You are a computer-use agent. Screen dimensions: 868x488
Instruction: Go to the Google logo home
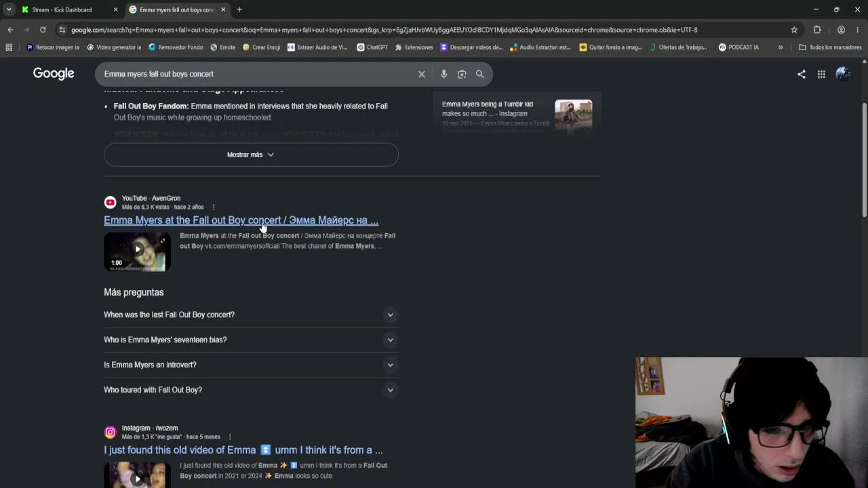[54, 73]
